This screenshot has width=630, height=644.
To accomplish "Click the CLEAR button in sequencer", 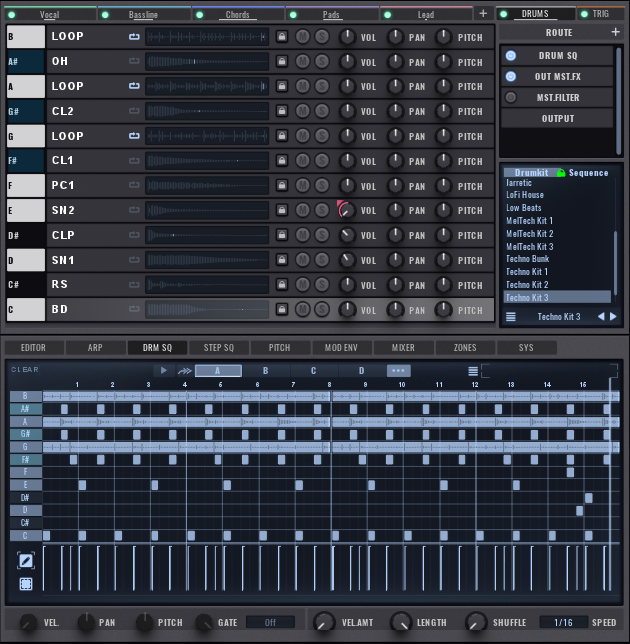I will [25, 370].
